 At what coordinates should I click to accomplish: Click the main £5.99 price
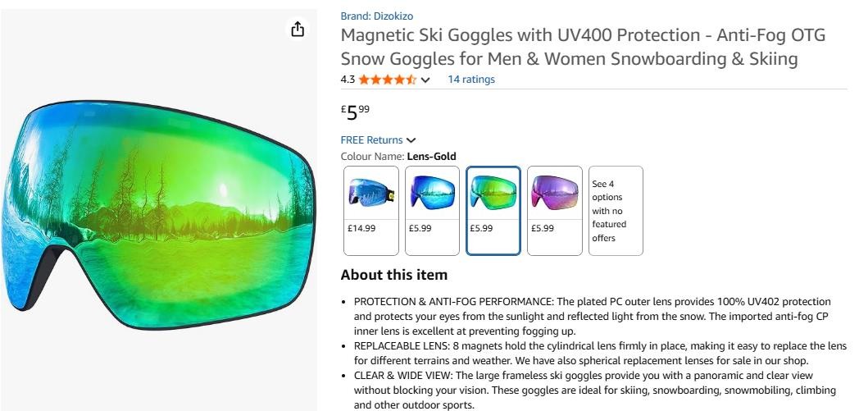pos(355,112)
